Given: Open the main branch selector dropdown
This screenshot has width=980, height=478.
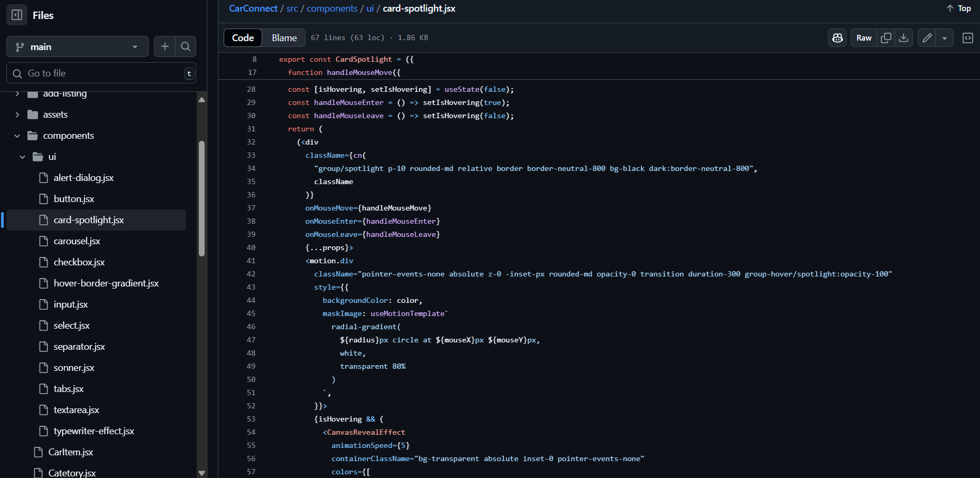Looking at the screenshot, I should point(78,46).
